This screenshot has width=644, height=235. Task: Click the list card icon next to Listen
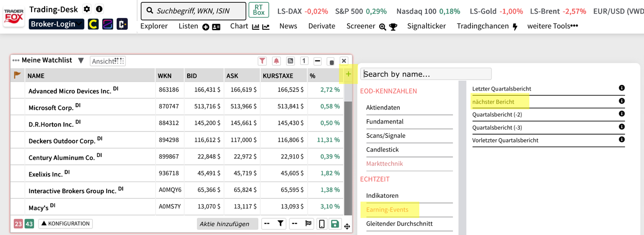pos(216,27)
